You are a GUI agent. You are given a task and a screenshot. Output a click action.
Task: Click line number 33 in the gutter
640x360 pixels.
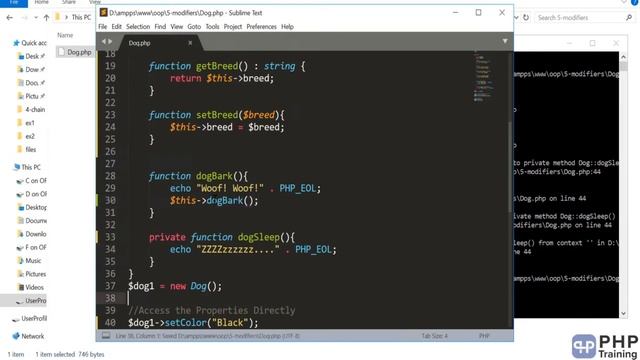110,237
